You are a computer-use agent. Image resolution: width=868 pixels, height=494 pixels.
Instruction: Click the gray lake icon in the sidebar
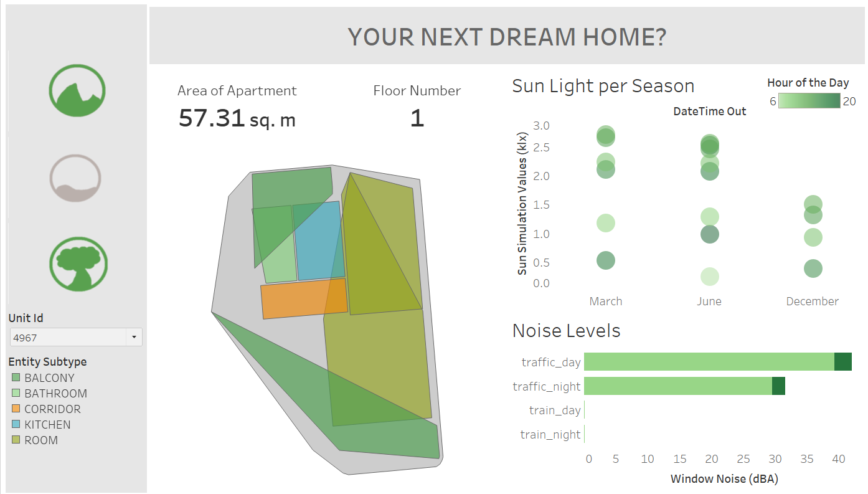(x=75, y=178)
